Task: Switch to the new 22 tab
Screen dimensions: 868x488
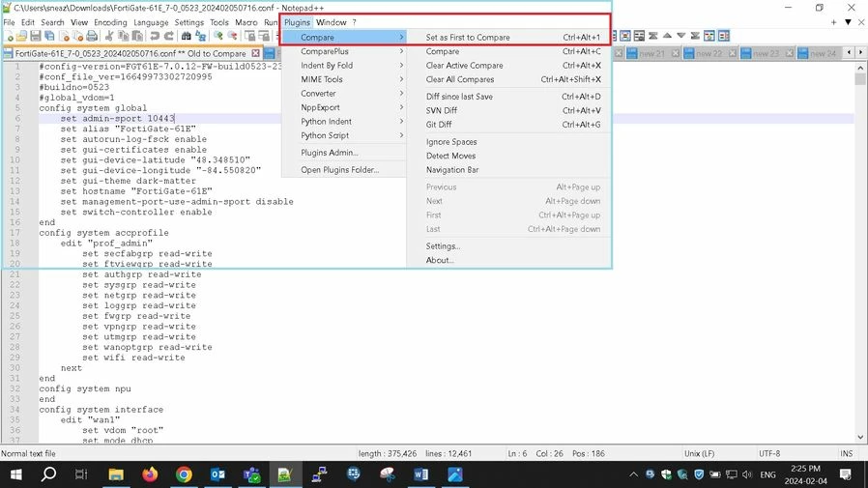Action: [709, 54]
